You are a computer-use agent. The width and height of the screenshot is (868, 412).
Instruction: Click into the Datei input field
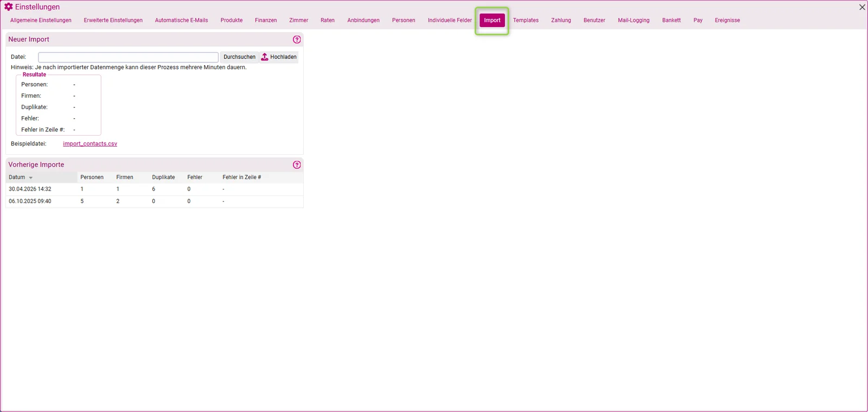[128, 57]
